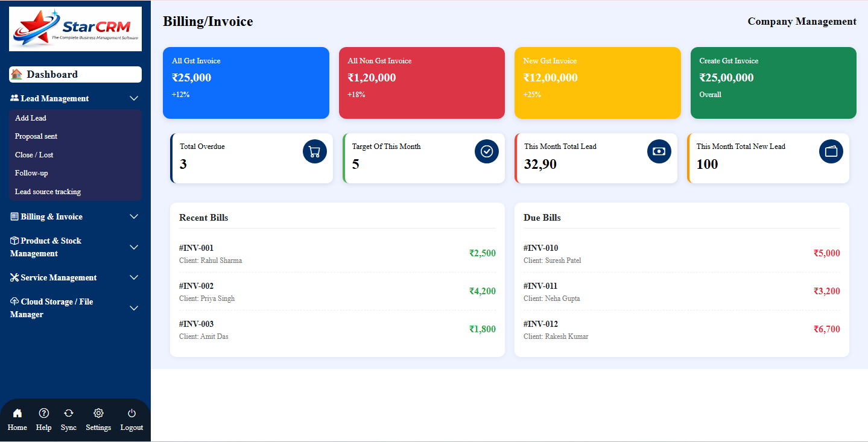
Task: Expand Product & Stock Management section
Action: 133,247
